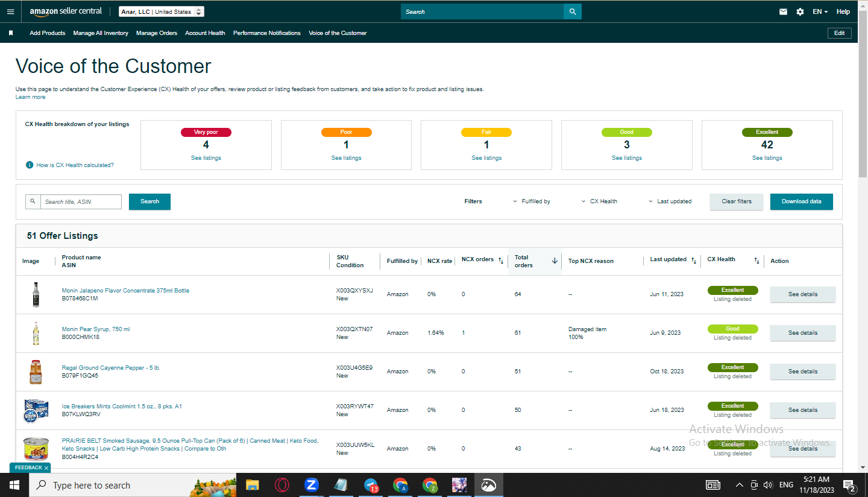Click the Monin Pear Syrup product thumbnail

point(36,333)
